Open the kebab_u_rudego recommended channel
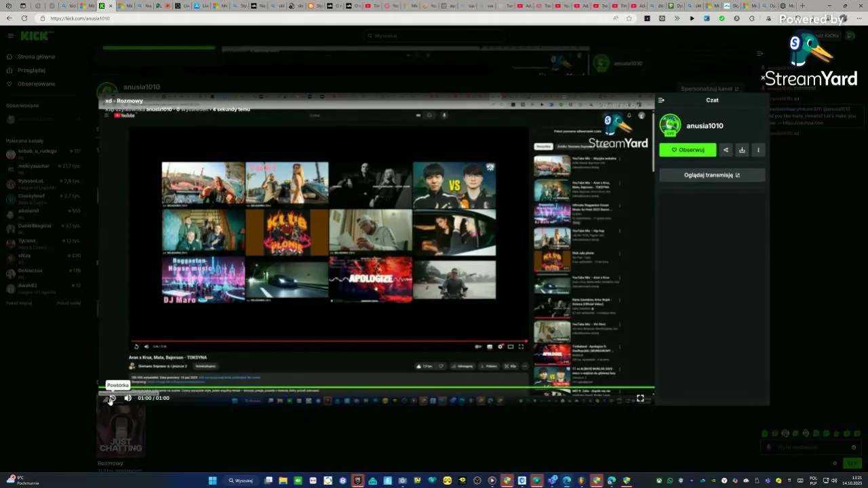This screenshot has height=488, width=868. (x=43, y=153)
